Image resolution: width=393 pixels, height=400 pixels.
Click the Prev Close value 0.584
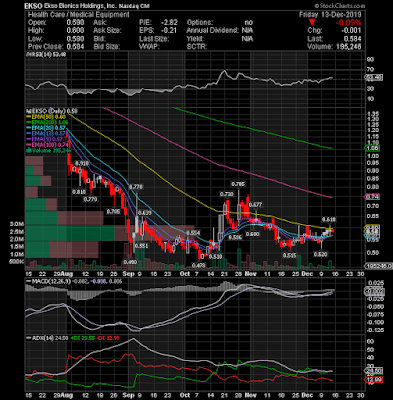75,47
